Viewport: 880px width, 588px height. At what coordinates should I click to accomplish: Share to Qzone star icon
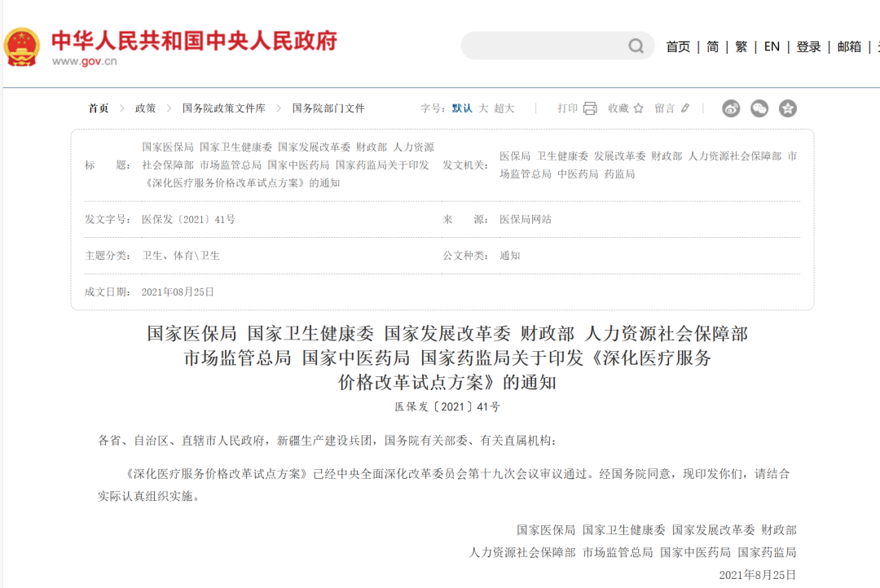[x=787, y=108]
